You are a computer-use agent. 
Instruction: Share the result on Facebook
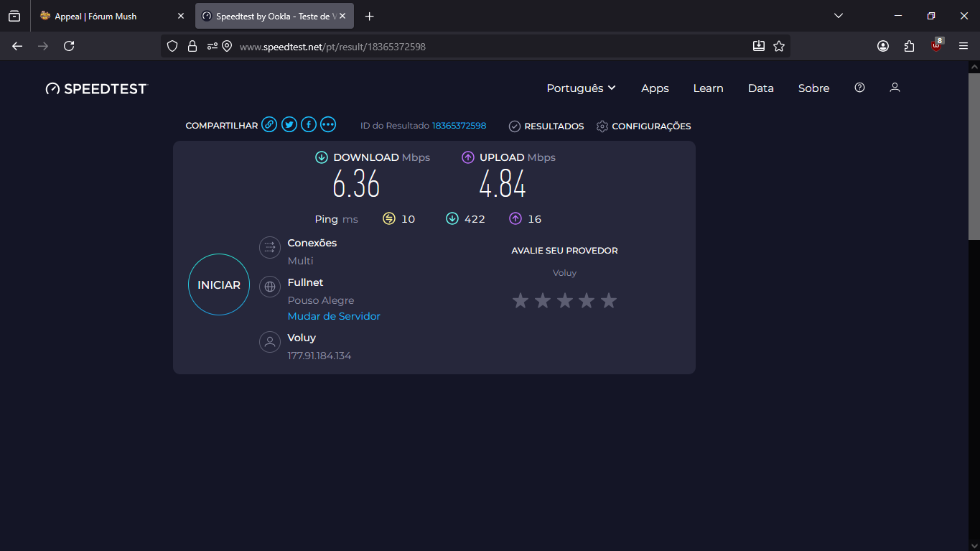309,125
